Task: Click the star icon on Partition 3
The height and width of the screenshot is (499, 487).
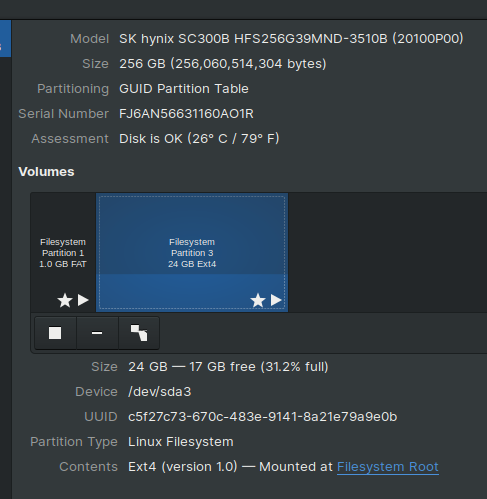Action: click(x=258, y=300)
